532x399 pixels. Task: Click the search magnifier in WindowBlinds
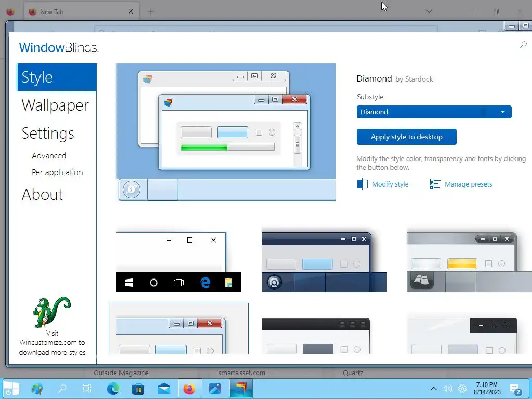(523, 45)
